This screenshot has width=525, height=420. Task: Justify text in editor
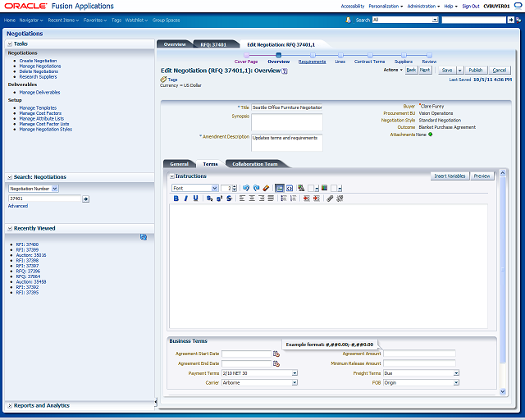271,199
